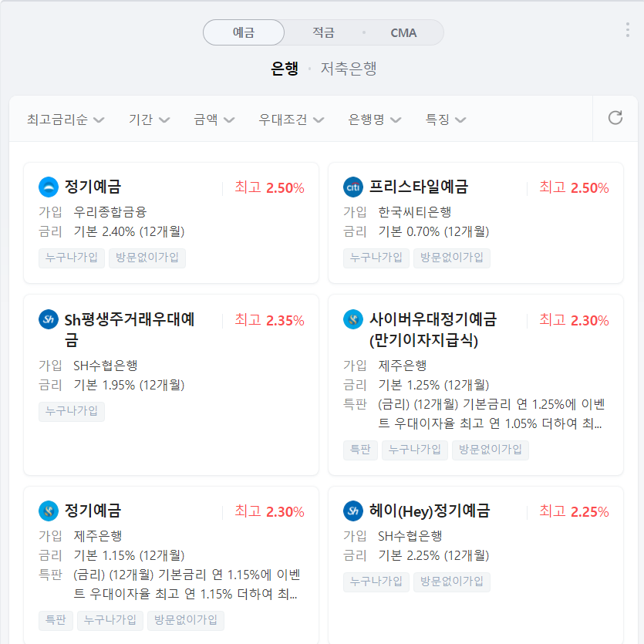Click 최고 2.50% on 우리종합금융 정기예금 card
644x644 pixels.
tap(269, 187)
